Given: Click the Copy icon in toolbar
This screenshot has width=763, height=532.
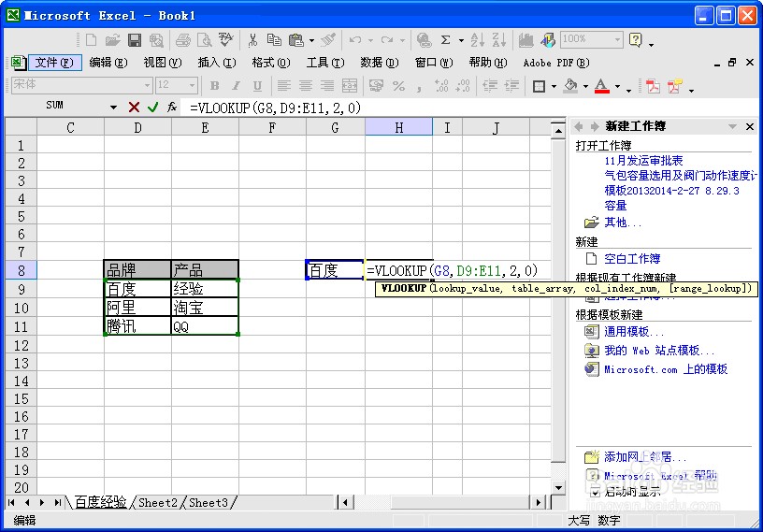Looking at the screenshot, I should 275,40.
